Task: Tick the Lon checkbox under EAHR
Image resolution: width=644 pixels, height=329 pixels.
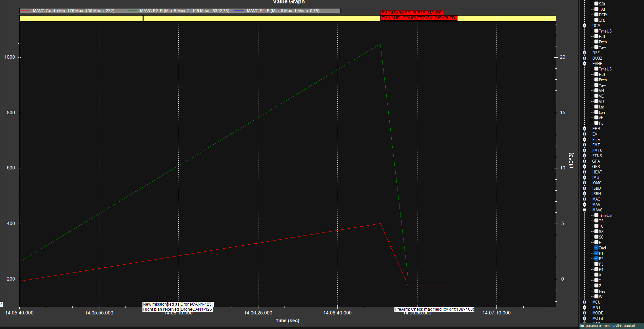Action: (596, 112)
